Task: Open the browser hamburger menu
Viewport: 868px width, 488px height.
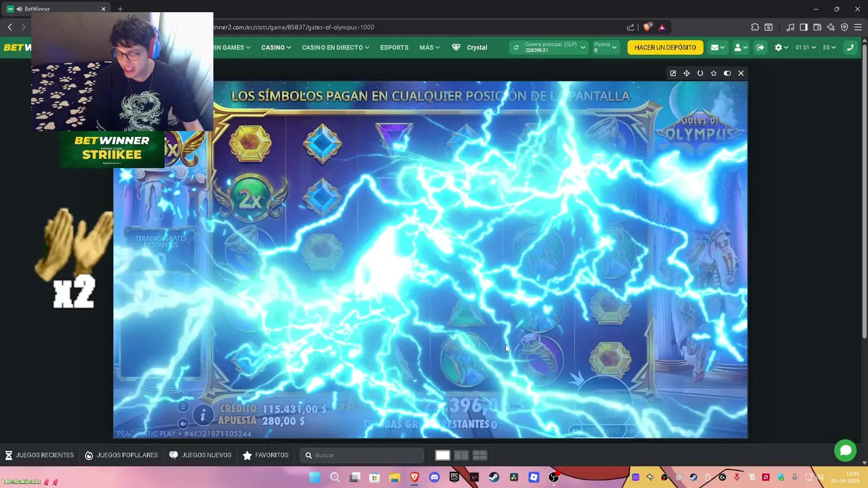Action: coord(858,27)
